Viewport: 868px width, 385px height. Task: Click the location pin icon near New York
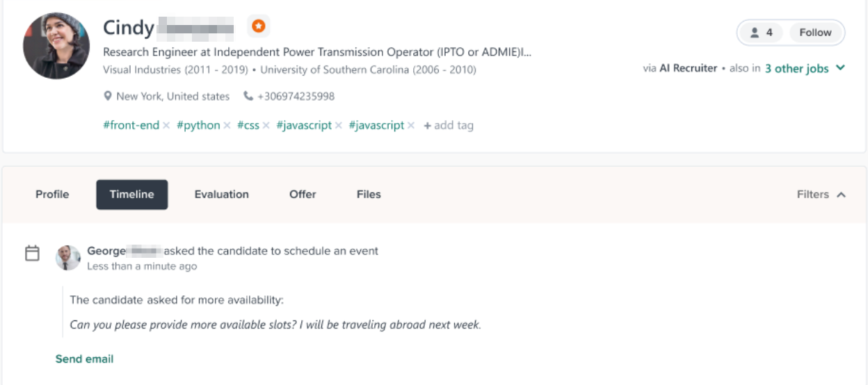pos(108,97)
